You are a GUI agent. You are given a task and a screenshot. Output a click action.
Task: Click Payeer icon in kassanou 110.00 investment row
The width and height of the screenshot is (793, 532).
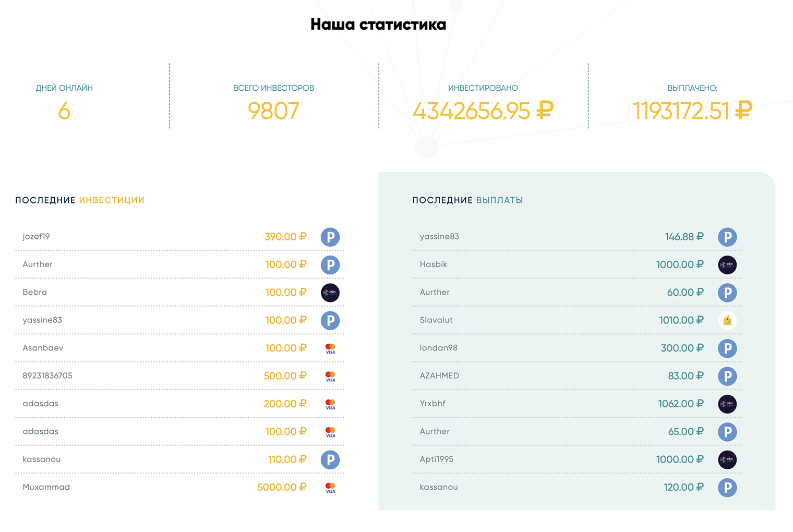tap(330, 460)
